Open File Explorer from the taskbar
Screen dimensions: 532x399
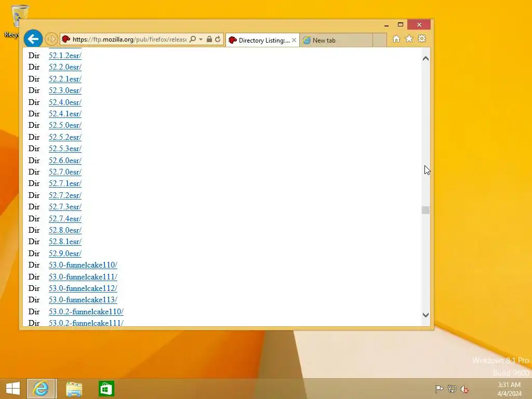(74, 389)
